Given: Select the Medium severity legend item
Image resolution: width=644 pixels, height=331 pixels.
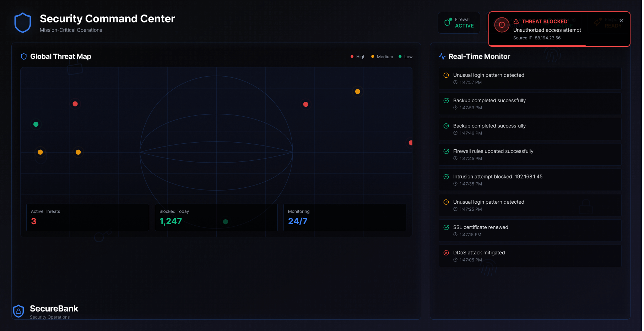Looking at the screenshot, I should click(382, 57).
